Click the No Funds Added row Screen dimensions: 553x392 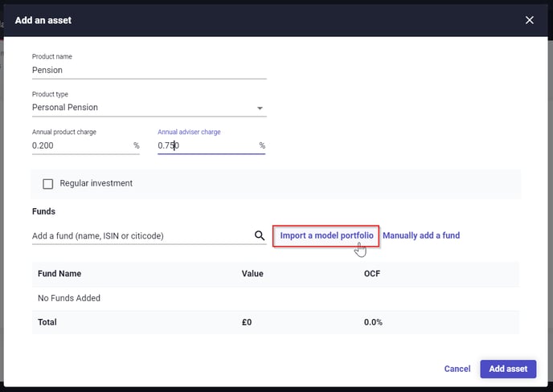[276, 298]
